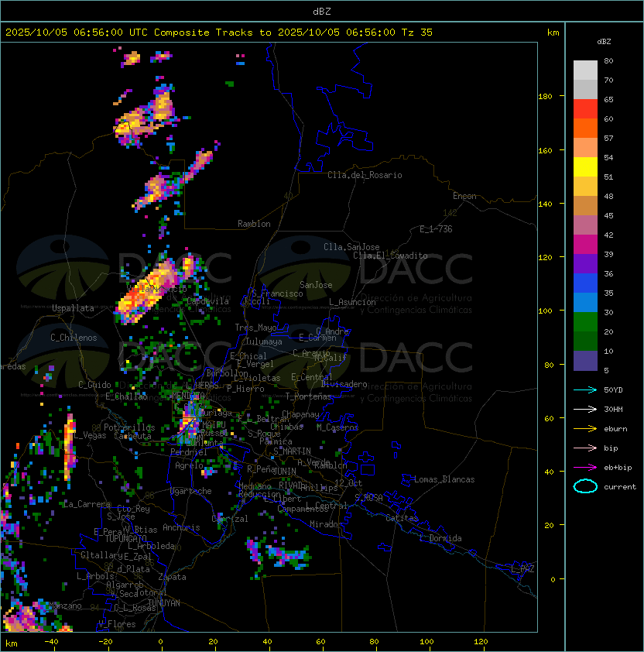644x652 pixels.
Task: Click the 'Tulumaya' place label
Action: tap(264, 341)
